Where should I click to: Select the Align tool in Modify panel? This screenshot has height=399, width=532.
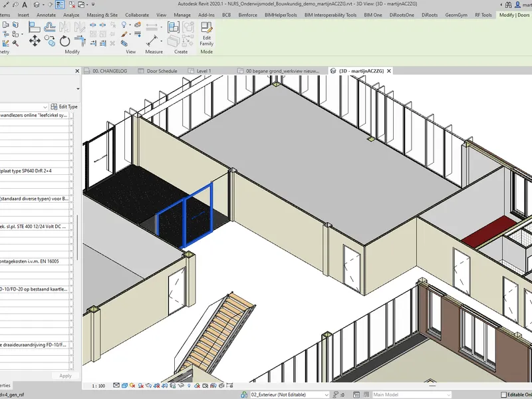click(x=35, y=27)
